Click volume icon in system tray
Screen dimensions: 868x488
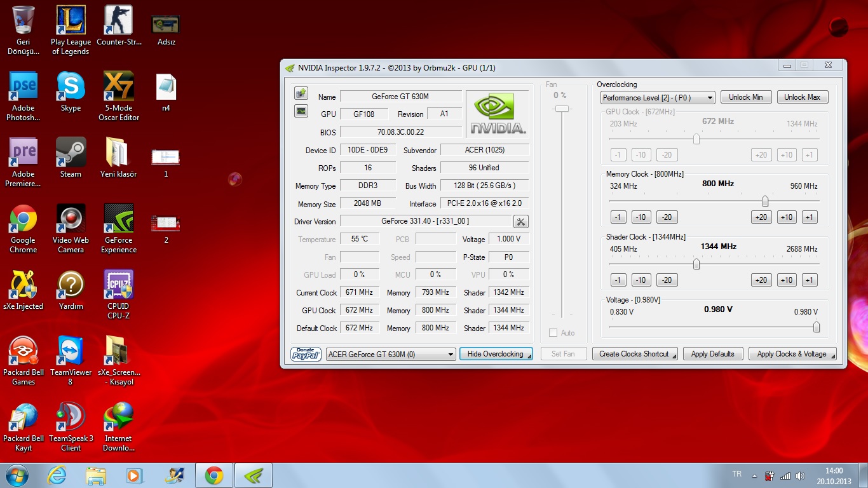tap(800, 475)
